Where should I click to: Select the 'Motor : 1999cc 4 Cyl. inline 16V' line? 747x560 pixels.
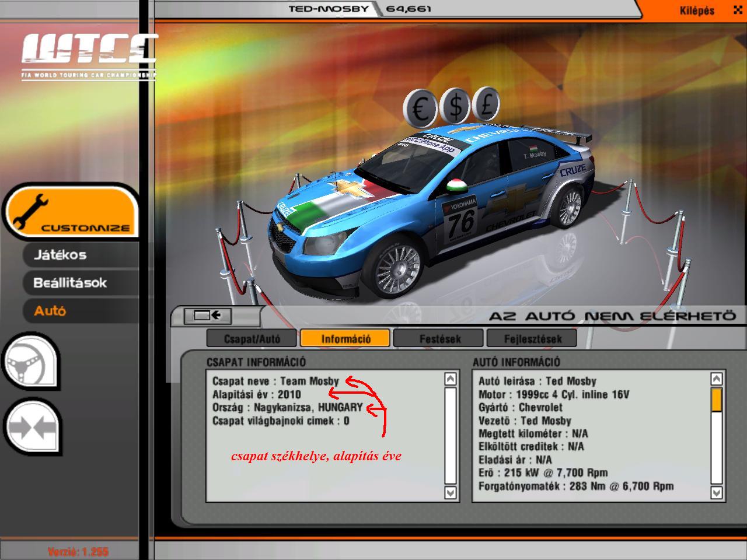[554, 394]
